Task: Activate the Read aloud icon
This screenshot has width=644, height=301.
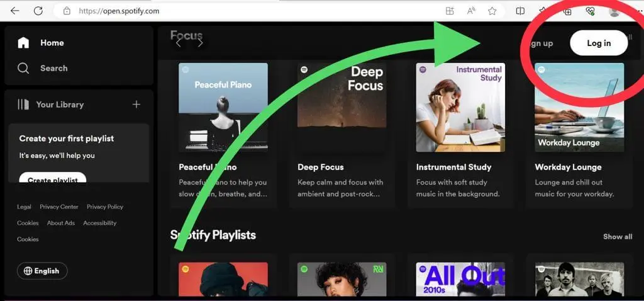Action: pyautogui.click(x=471, y=11)
